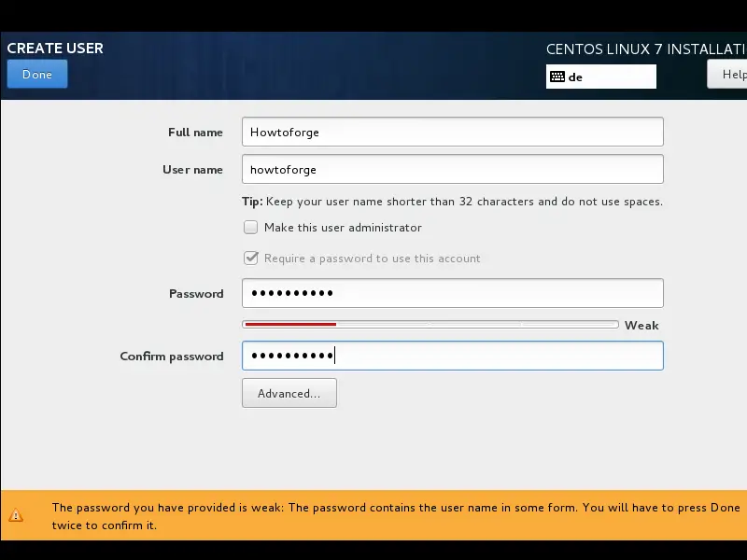This screenshot has height=560, width=747.
Task: Click the Confirm password label
Action: [x=172, y=357]
